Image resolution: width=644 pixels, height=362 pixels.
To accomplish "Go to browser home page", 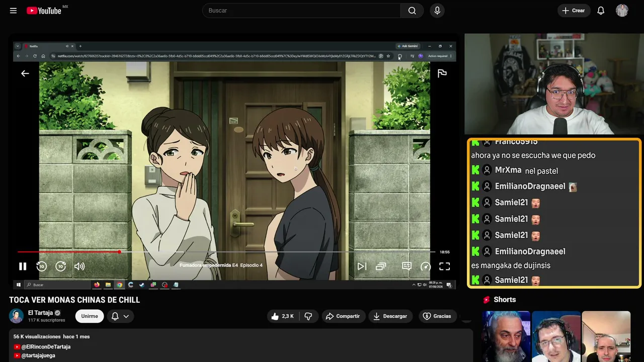I will point(43,56).
